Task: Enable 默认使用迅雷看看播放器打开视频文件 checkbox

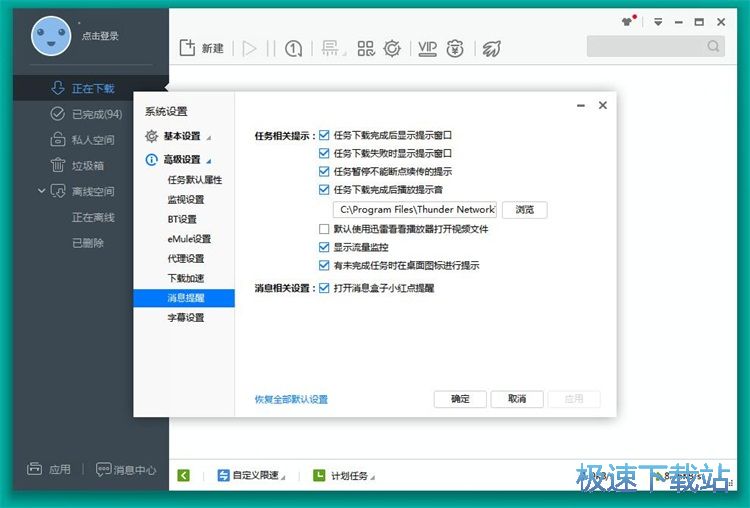Action: (324, 229)
